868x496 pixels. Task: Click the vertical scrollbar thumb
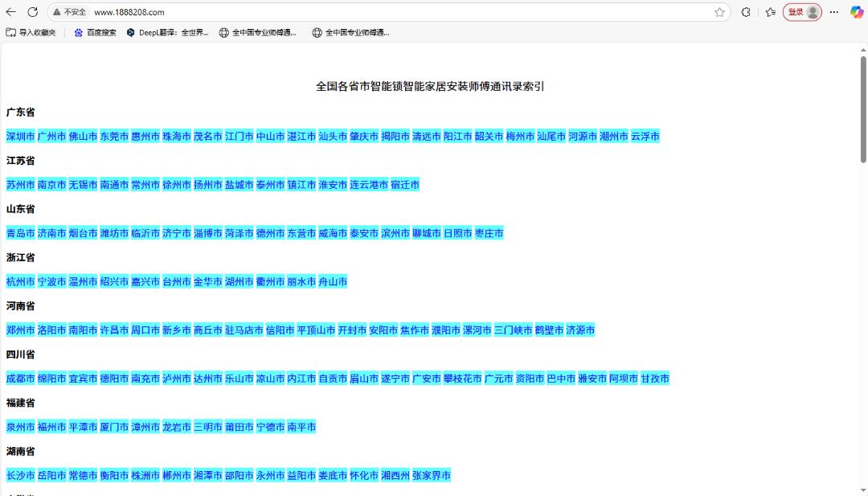tap(863, 109)
